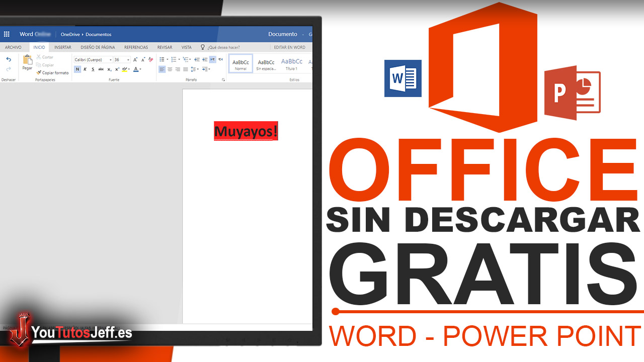Apply superscript formatting
The height and width of the screenshot is (362, 644).
coord(117,69)
